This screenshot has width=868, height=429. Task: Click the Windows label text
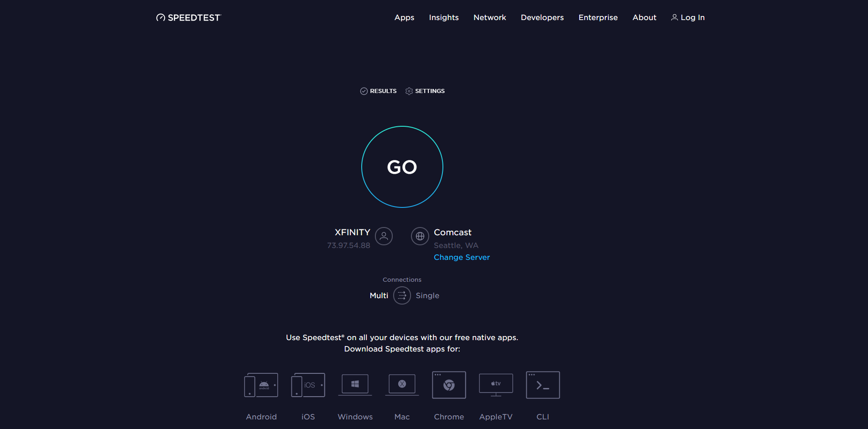click(x=355, y=417)
